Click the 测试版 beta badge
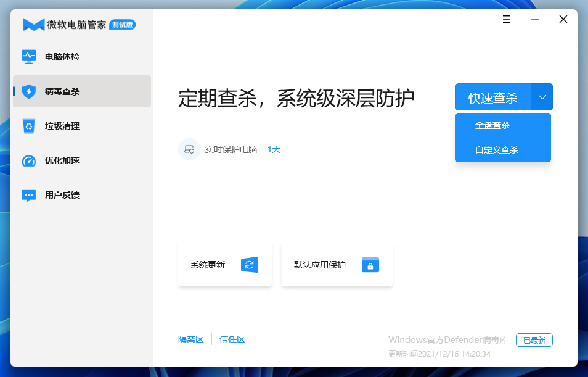This screenshot has width=588, height=377. pyautogui.click(x=122, y=25)
